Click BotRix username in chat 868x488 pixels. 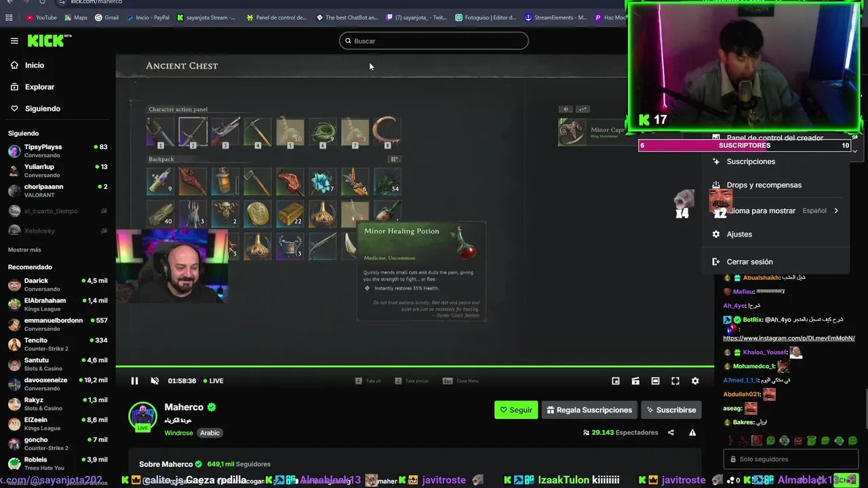tap(752, 319)
